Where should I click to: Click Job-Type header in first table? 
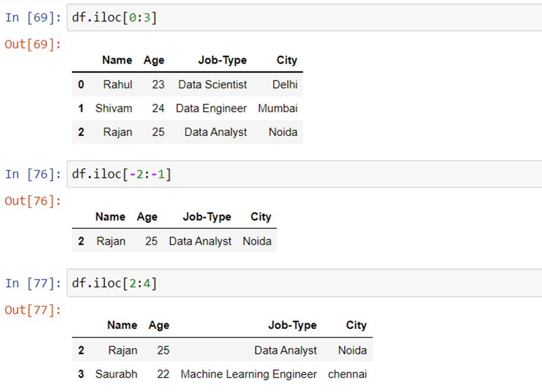[222, 60]
